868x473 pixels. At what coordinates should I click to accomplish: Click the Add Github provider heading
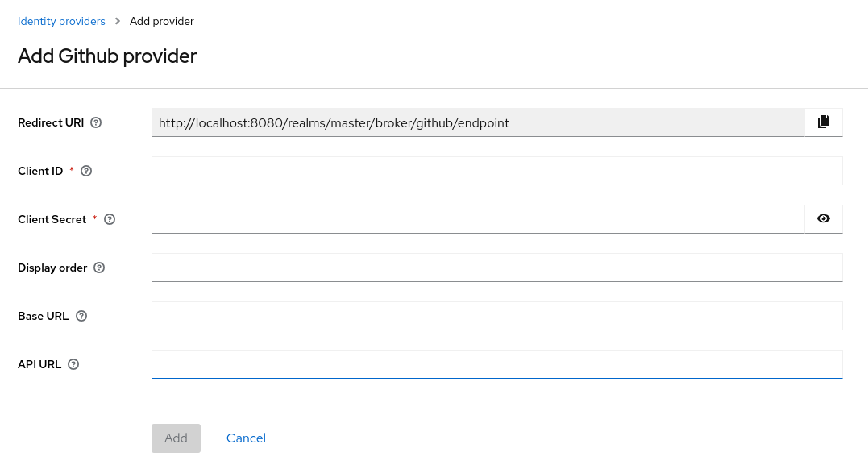click(106, 56)
